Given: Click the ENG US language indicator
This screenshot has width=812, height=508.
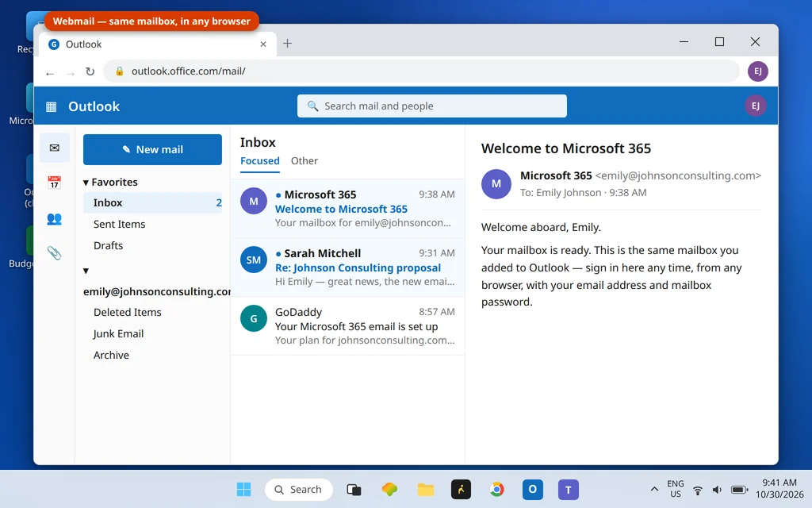Looking at the screenshot, I should click(676, 489).
